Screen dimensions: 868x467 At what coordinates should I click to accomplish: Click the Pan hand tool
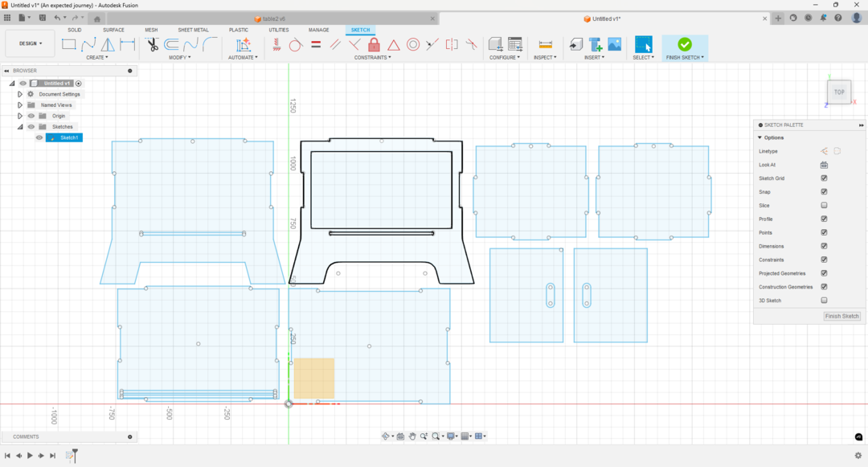coord(412,436)
